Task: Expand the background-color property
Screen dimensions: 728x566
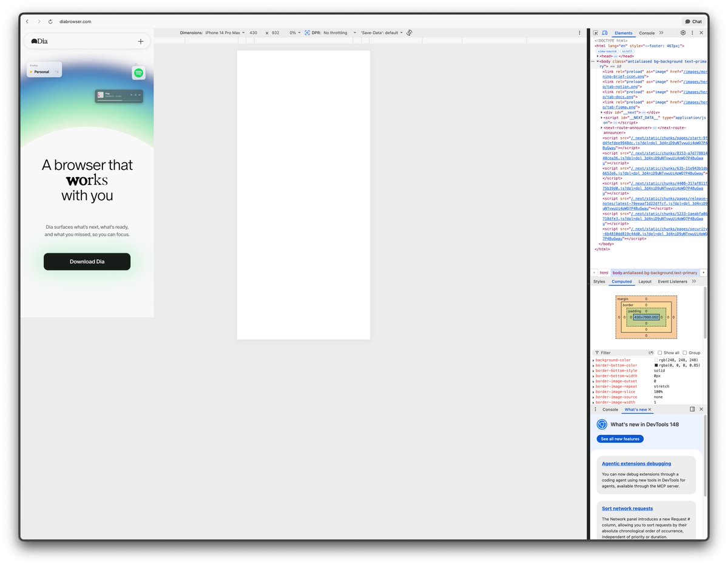Action: (x=594, y=360)
